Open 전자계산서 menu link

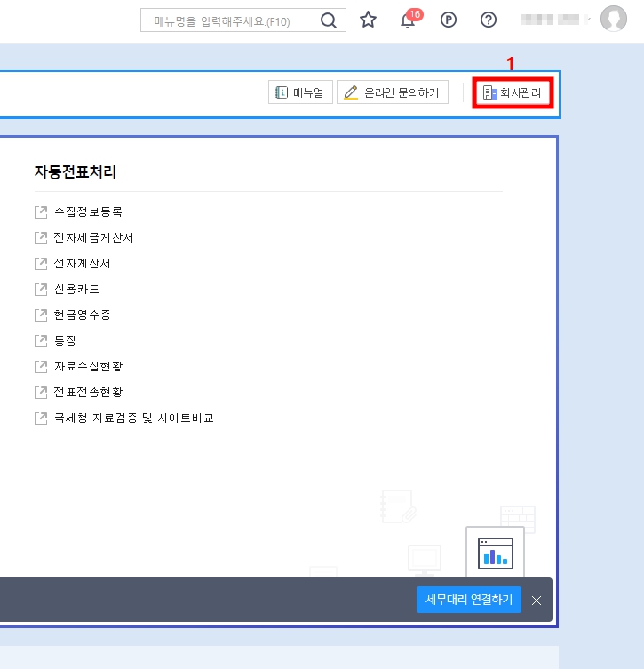tap(82, 263)
